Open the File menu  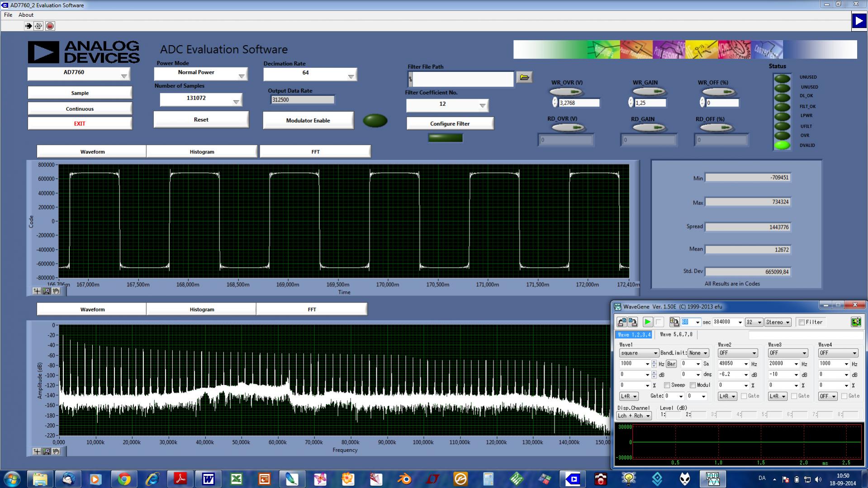click(x=8, y=15)
